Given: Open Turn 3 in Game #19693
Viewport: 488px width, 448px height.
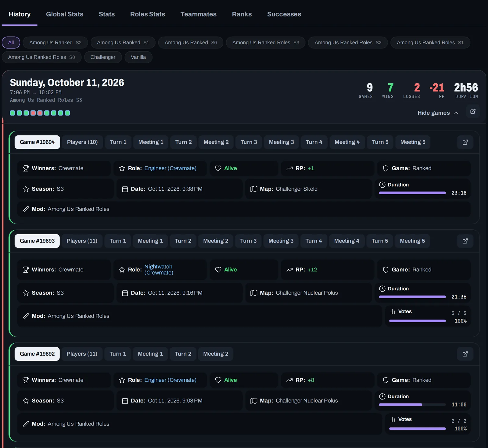Looking at the screenshot, I should tap(248, 241).
